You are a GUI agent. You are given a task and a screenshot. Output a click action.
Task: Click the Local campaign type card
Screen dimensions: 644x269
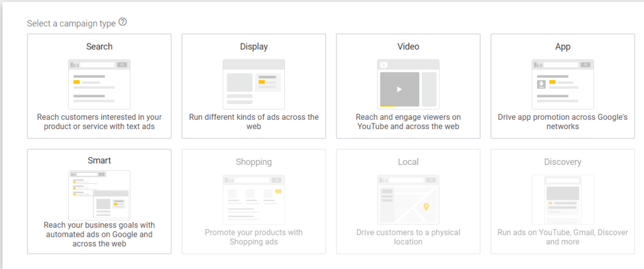tap(408, 202)
